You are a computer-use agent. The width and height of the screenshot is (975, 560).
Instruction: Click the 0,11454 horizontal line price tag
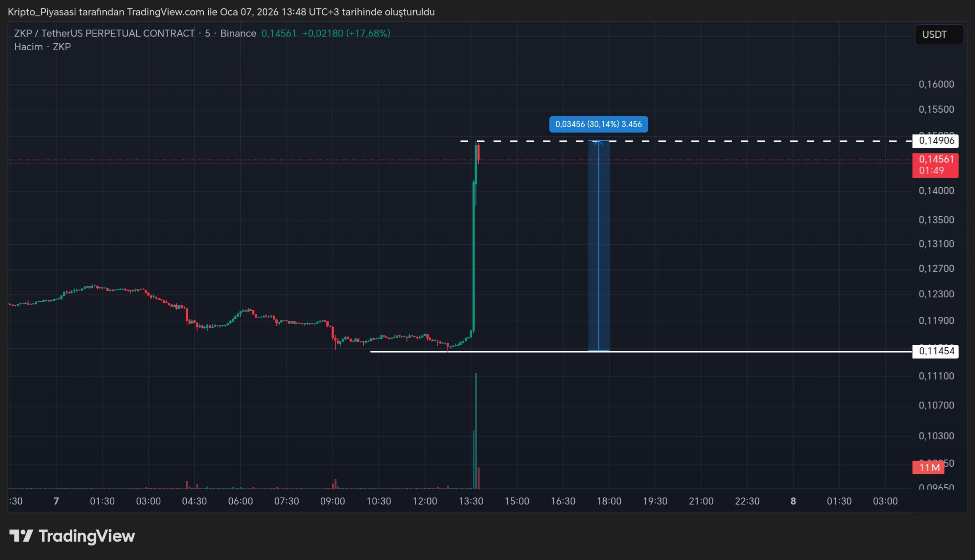click(x=935, y=351)
